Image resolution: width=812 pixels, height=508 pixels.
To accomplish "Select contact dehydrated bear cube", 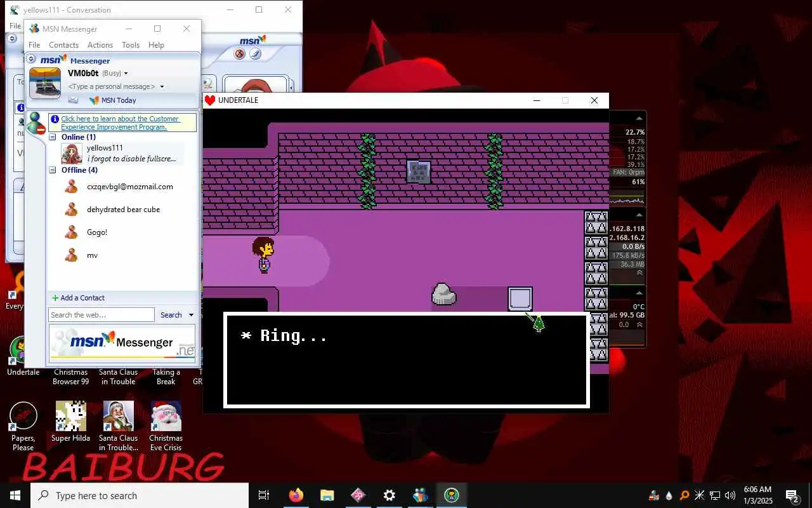I will (123, 210).
